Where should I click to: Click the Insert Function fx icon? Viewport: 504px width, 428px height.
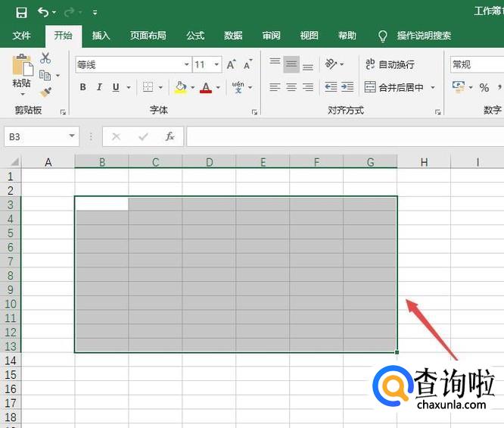point(170,136)
